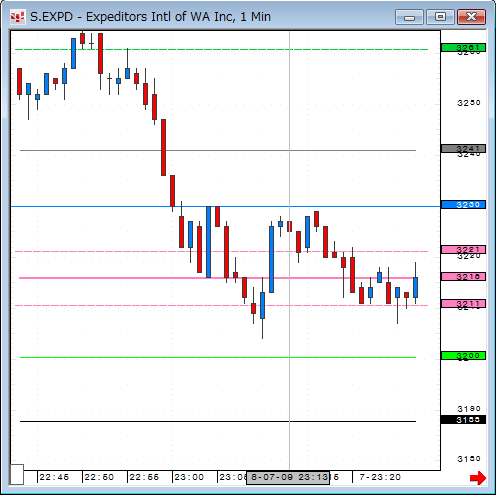The height and width of the screenshot is (495, 496).
Task: Select the black 3188 price label
Action: pyautogui.click(x=463, y=419)
